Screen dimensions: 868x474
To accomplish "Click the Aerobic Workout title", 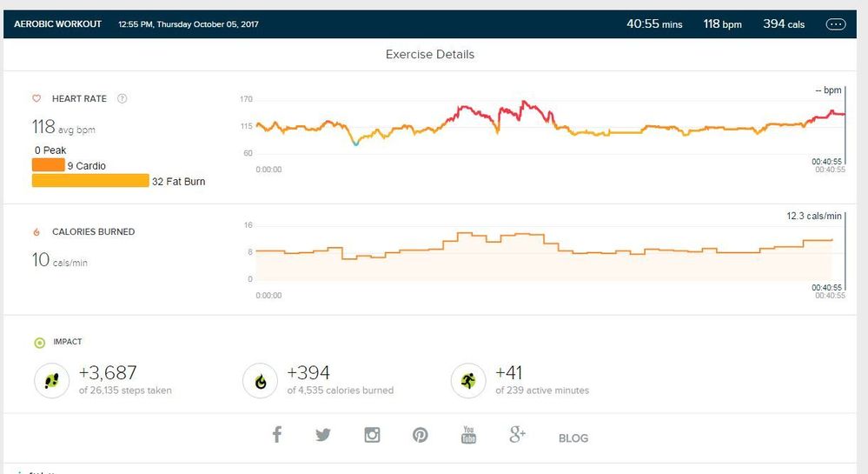I will coord(57,24).
